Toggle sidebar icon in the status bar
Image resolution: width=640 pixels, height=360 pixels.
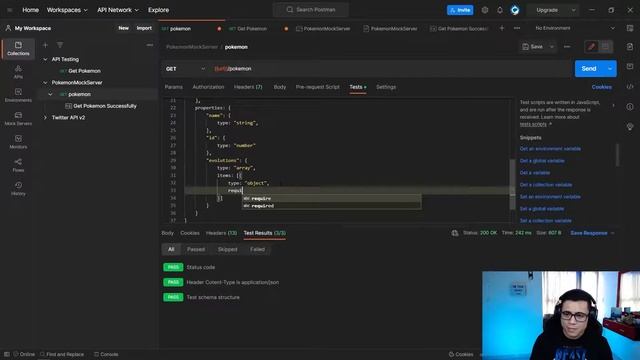(x=7, y=354)
